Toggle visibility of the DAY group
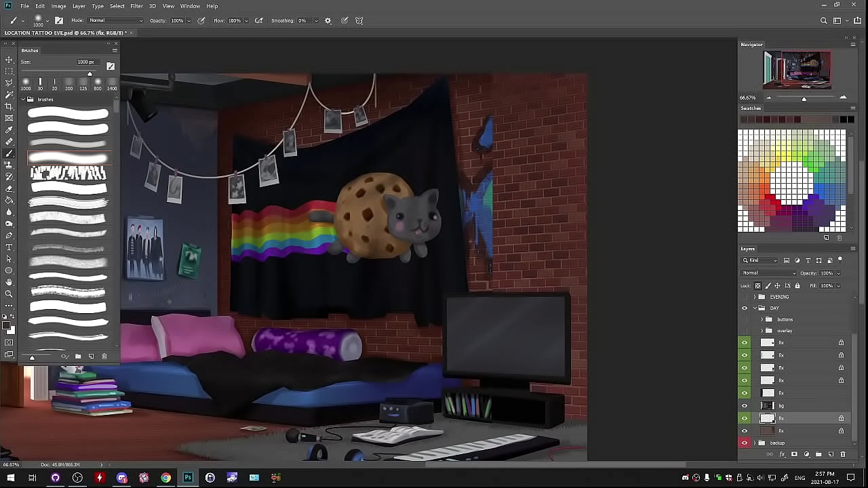 745,308
